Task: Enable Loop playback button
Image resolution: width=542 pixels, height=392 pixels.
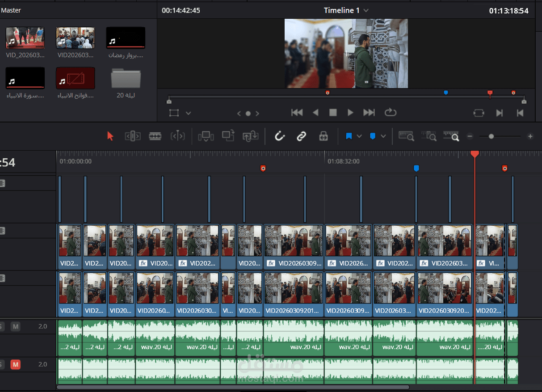Action: pos(390,113)
